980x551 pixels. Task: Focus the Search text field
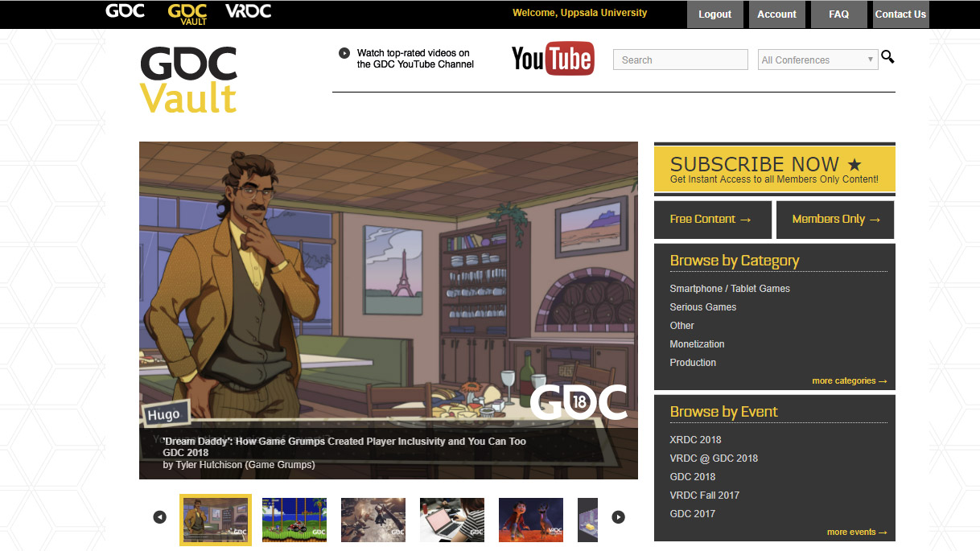coord(681,60)
